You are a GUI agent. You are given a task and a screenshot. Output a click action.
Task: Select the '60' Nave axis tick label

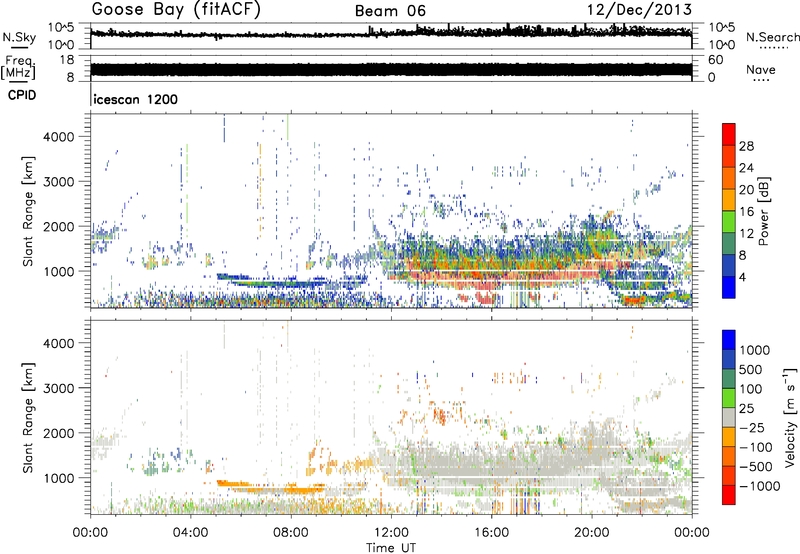click(x=715, y=60)
